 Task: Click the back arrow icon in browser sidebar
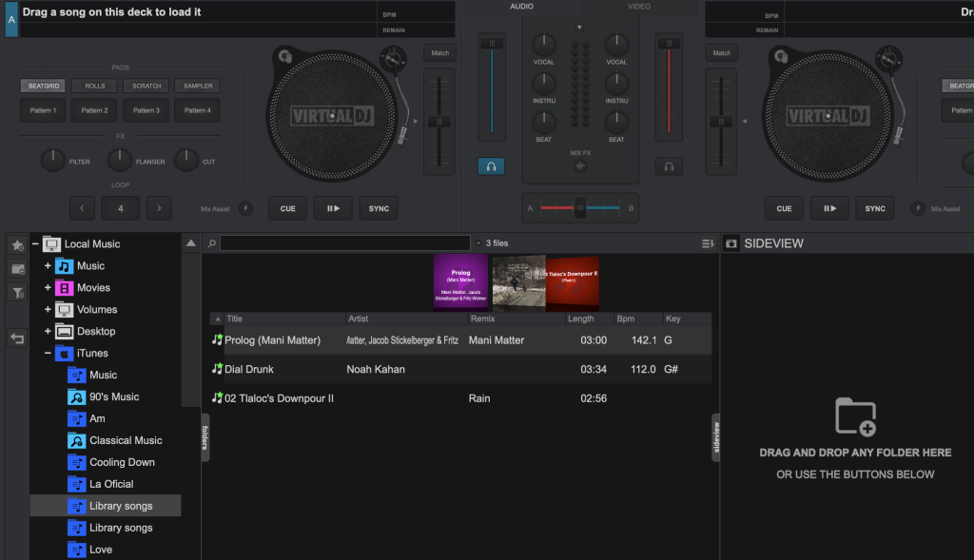click(x=17, y=338)
